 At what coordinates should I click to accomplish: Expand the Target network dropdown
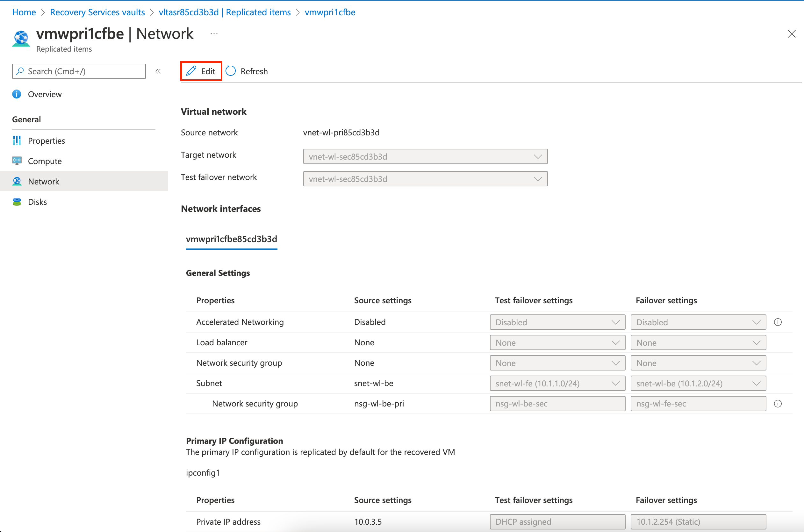(425, 156)
